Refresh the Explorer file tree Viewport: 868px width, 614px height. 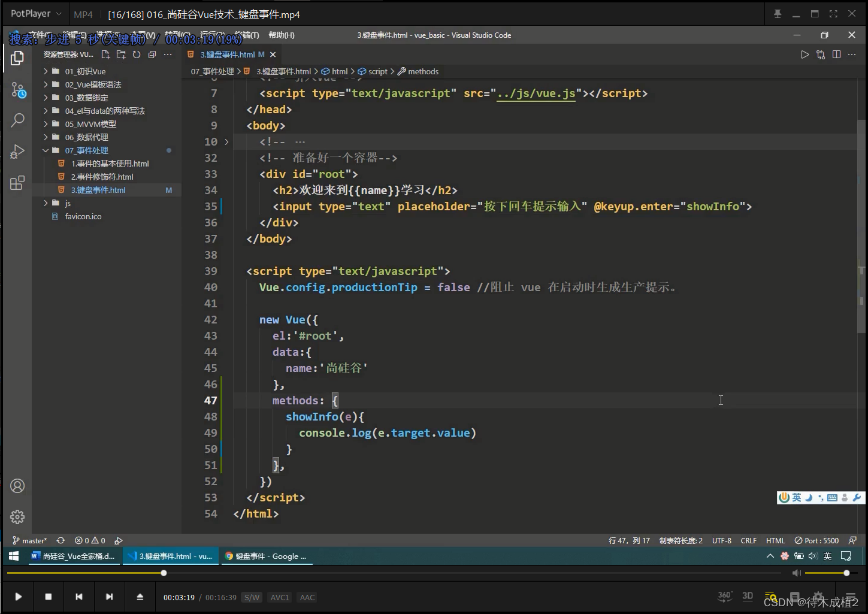click(x=137, y=55)
